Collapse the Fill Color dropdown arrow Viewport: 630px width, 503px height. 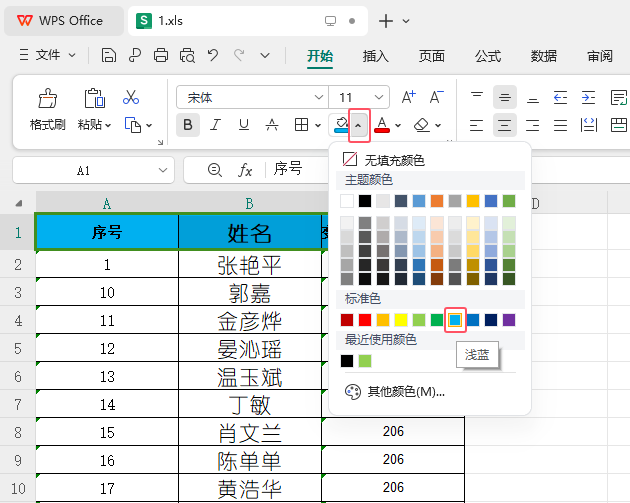[x=358, y=125]
